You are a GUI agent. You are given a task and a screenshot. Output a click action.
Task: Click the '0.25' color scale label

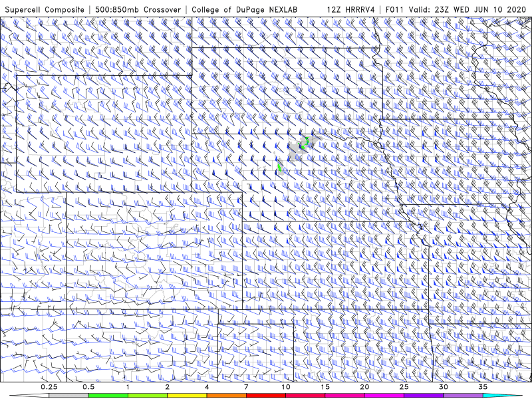(x=49, y=387)
